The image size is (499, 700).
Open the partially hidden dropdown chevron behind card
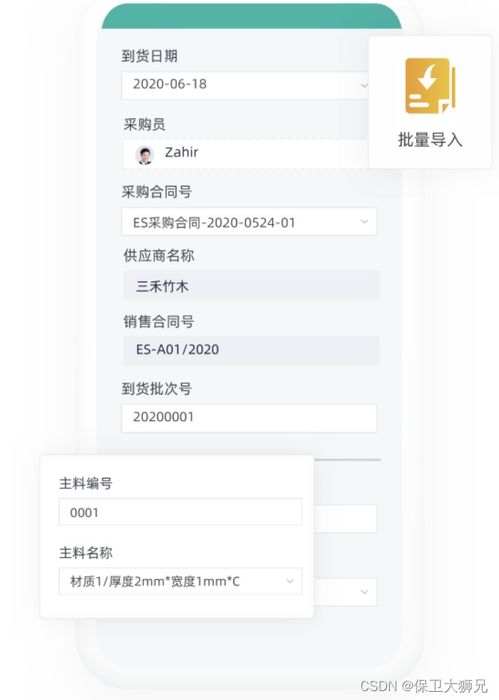pos(364,592)
